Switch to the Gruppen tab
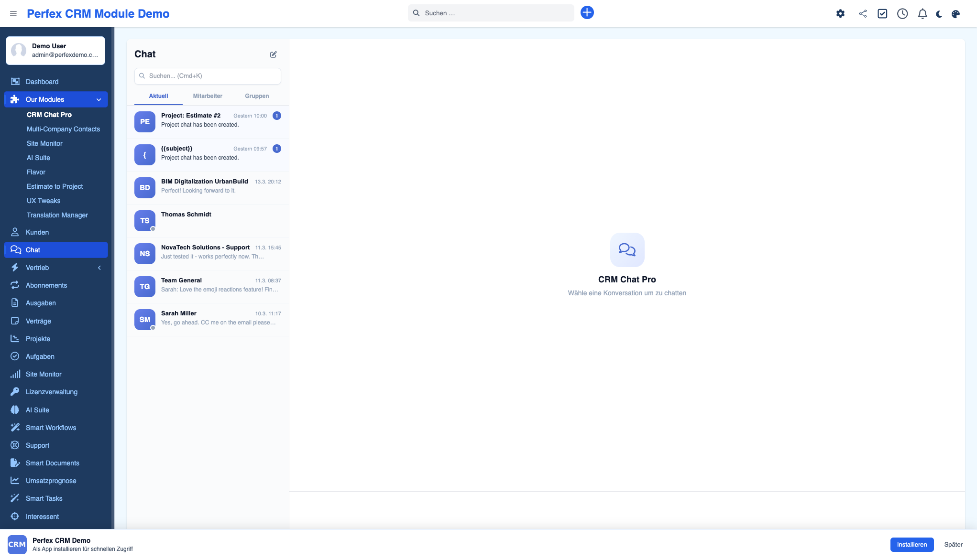 tap(257, 96)
